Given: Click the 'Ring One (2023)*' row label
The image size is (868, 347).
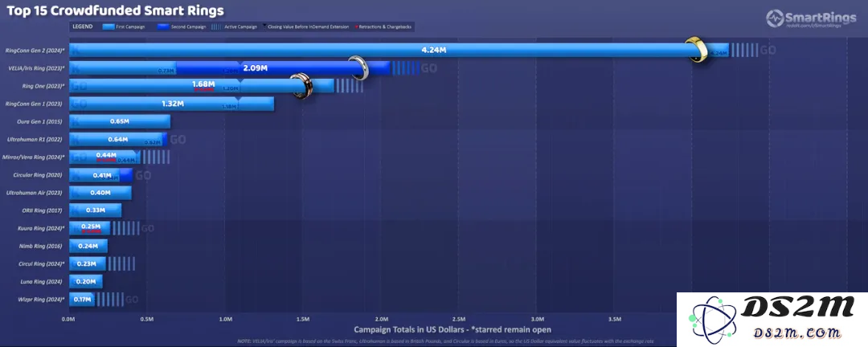Looking at the screenshot, I should click(43, 86).
